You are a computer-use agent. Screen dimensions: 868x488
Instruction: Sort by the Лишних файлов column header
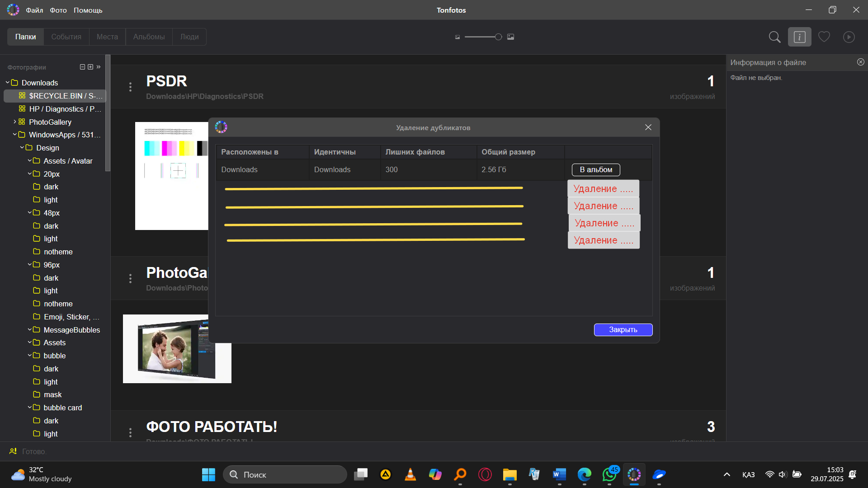(428, 152)
